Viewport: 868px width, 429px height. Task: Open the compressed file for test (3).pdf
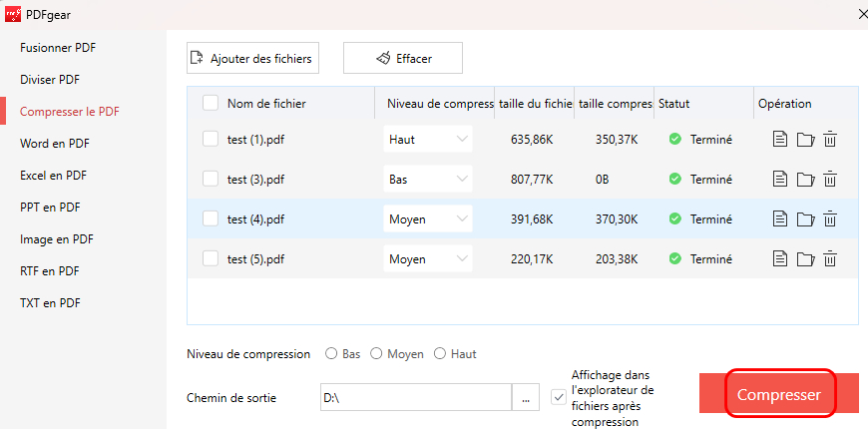780,180
